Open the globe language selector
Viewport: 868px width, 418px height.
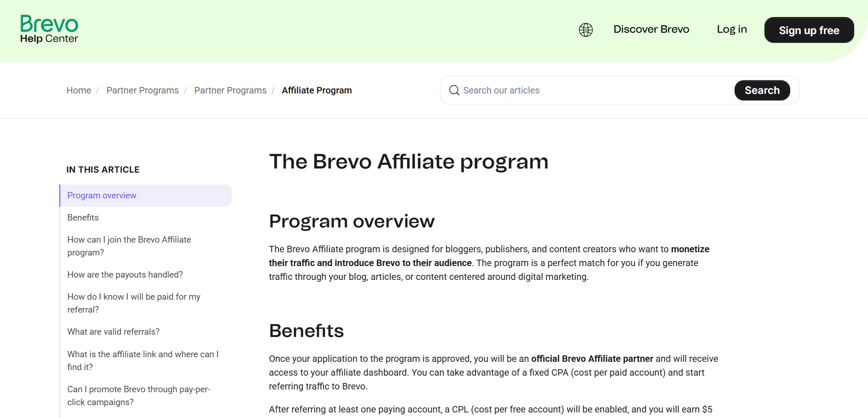(585, 30)
